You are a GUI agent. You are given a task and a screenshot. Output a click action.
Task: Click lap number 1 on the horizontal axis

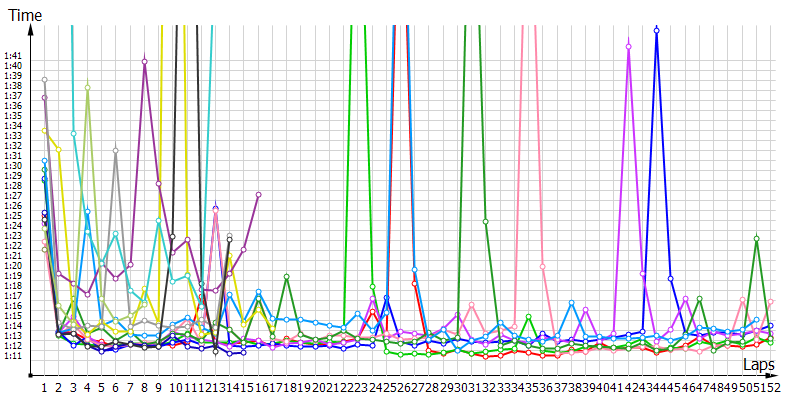click(44, 386)
